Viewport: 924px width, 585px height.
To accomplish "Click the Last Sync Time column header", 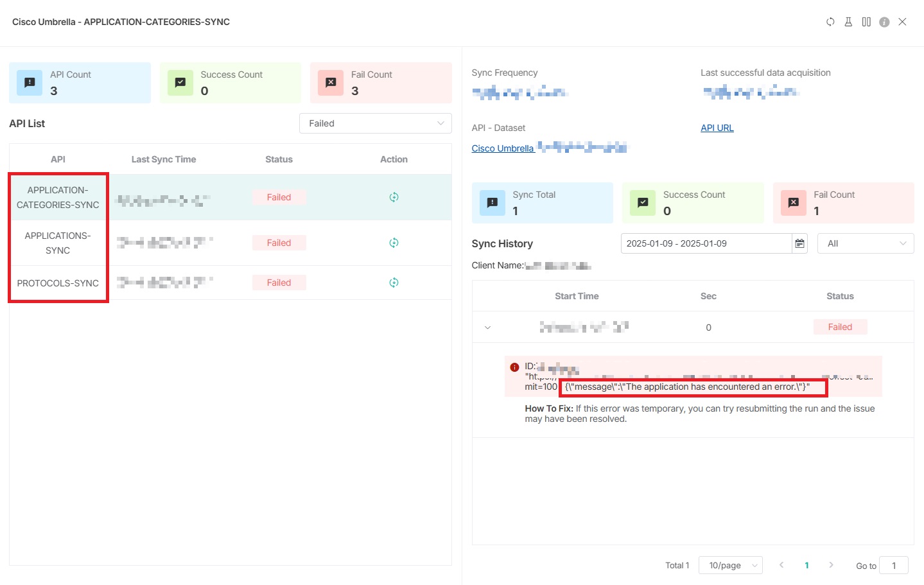I will tap(164, 159).
